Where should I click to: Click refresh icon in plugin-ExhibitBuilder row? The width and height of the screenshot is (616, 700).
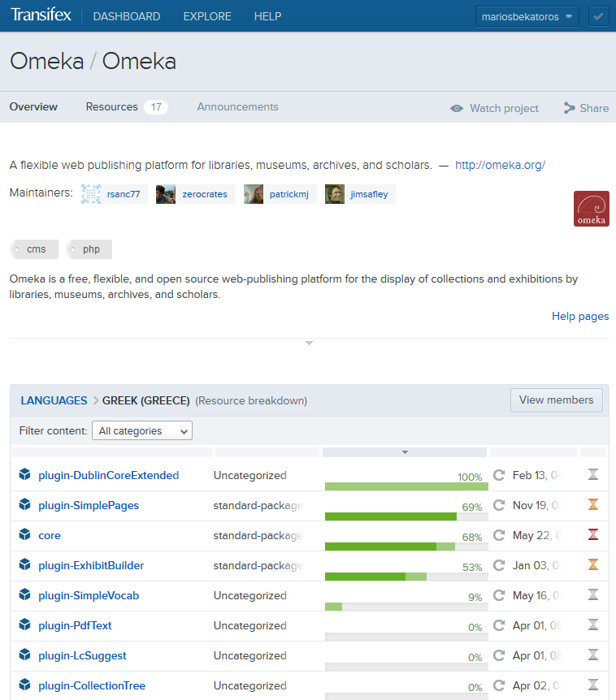click(x=499, y=565)
